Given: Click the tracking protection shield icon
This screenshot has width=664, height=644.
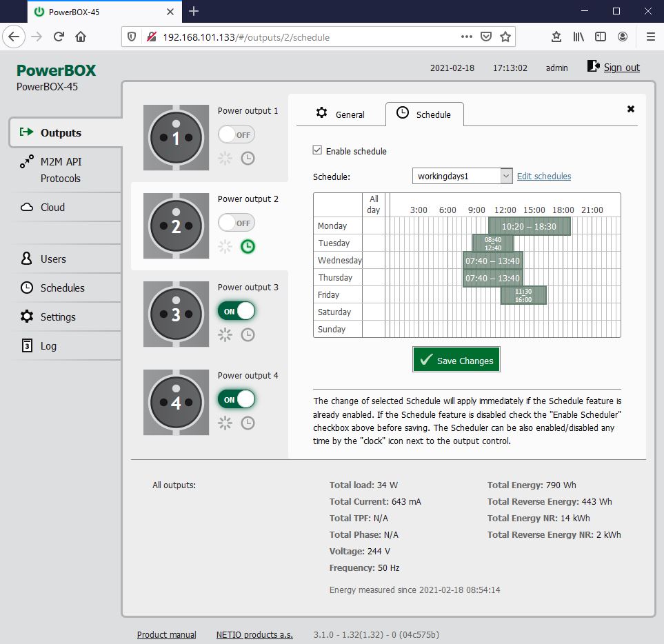Looking at the screenshot, I should click(x=132, y=37).
